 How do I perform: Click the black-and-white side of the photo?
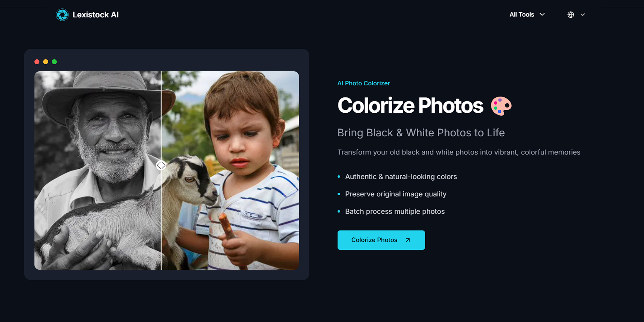click(97, 170)
